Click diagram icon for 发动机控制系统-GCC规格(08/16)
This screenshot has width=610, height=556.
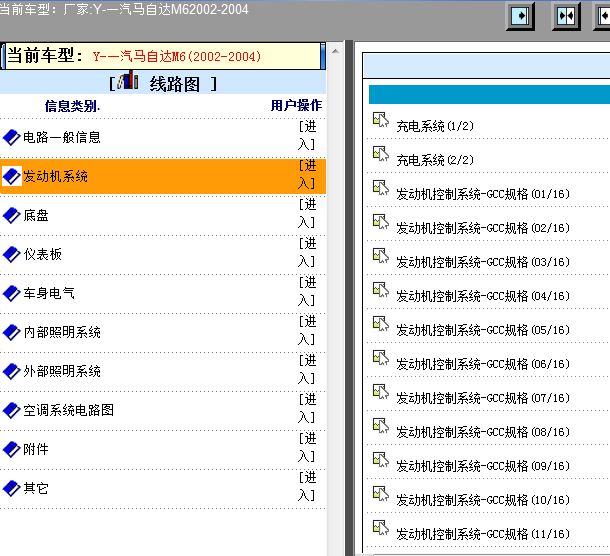click(x=381, y=426)
